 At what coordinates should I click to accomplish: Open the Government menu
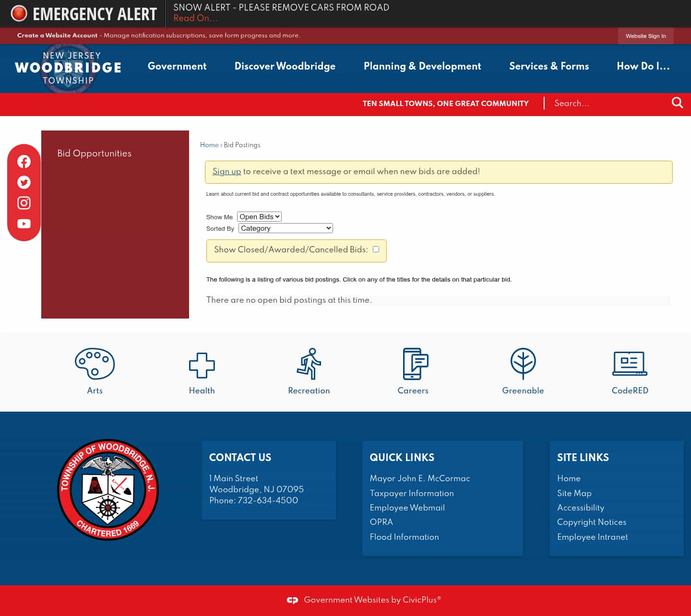click(177, 67)
